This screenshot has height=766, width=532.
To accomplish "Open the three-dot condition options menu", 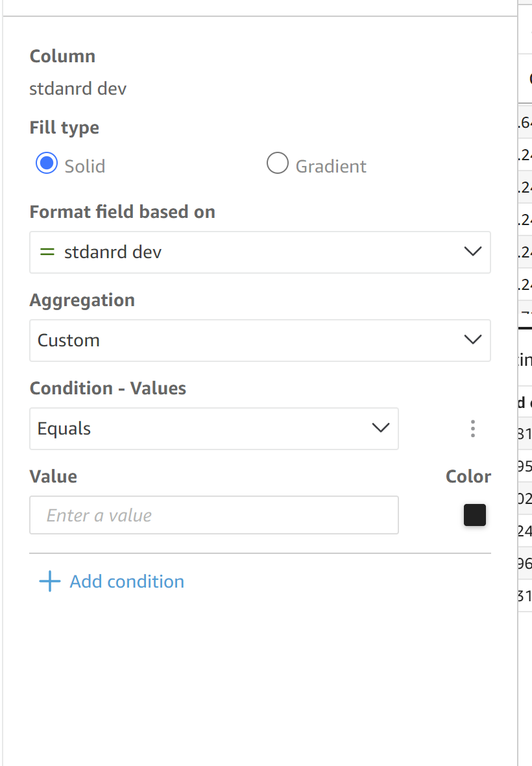I will [x=472, y=429].
